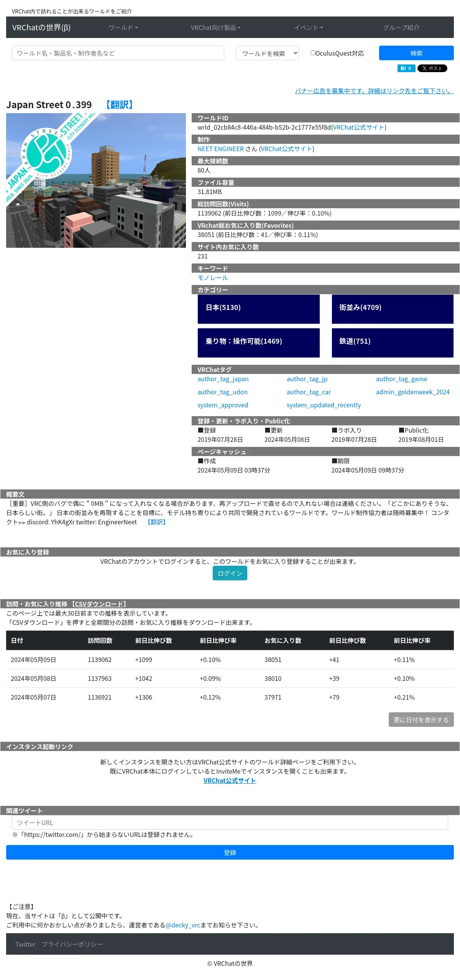Click the author_tag_game tag
The image size is (460, 980).
click(x=401, y=379)
